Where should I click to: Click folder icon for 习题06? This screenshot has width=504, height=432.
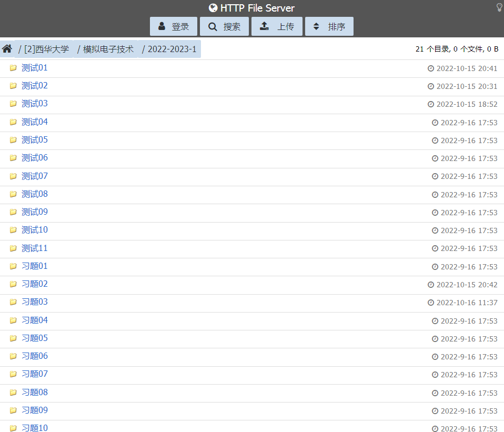(x=13, y=356)
